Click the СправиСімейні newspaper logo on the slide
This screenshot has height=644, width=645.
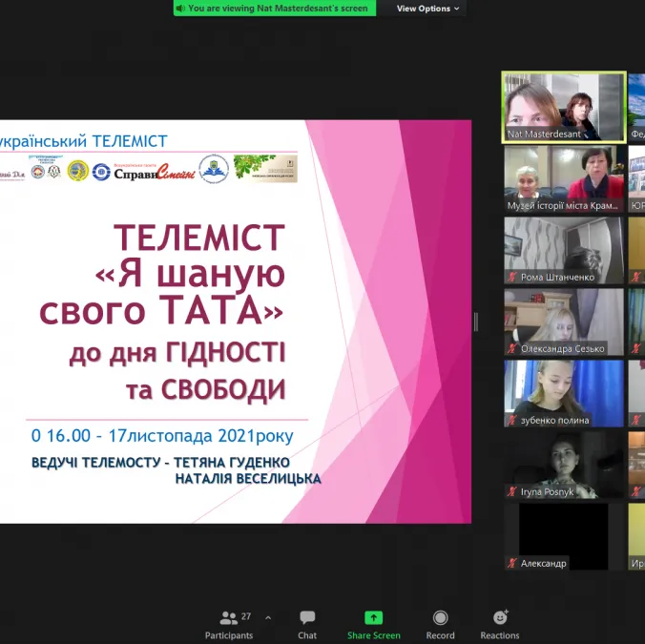[155, 173]
